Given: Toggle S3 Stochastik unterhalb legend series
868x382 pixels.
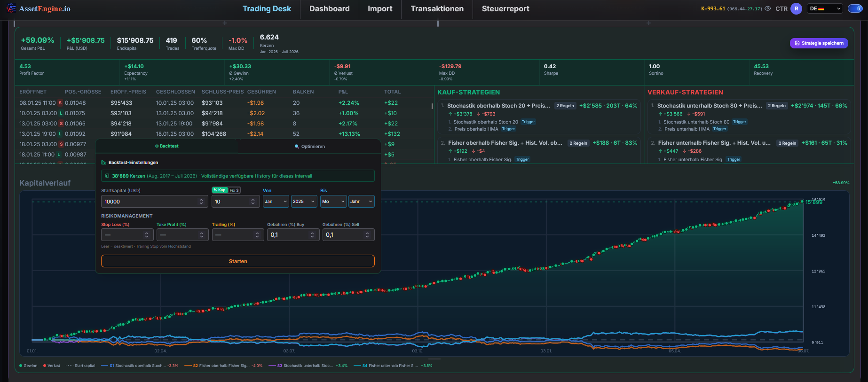Looking at the screenshot, I should (308, 366).
